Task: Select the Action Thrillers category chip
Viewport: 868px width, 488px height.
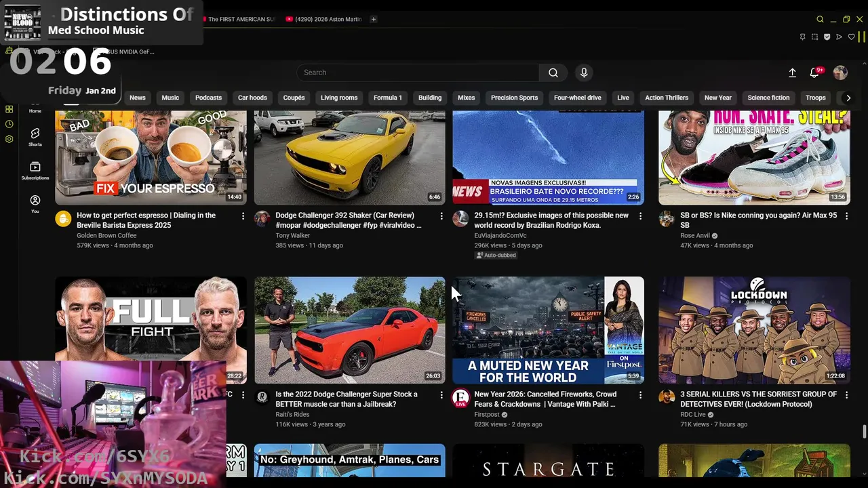Action: coord(667,98)
